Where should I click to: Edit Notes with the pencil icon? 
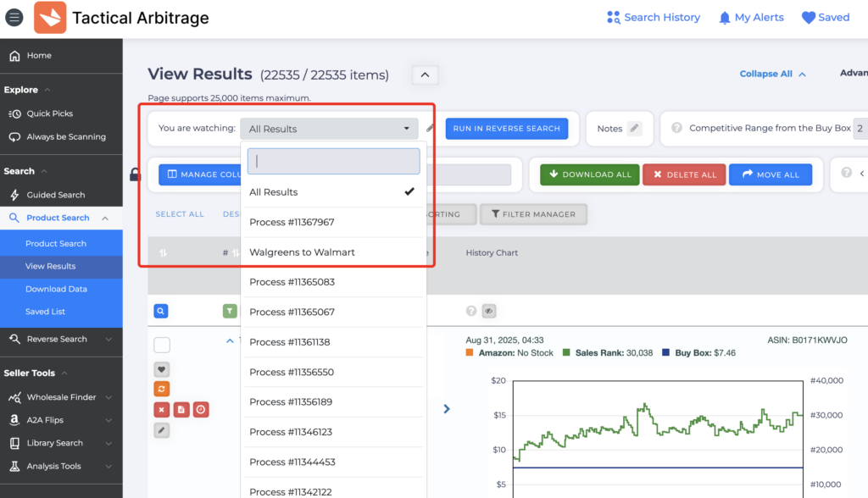click(634, 129)
